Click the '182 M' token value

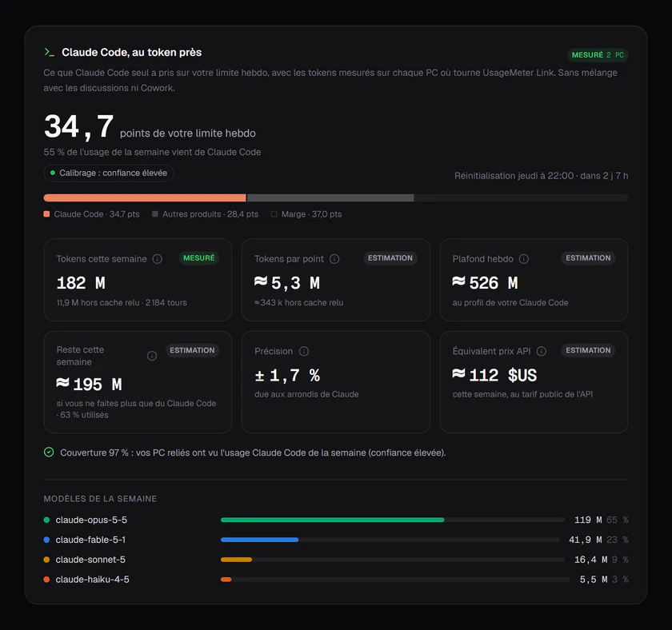pyautogui.click(x=81, y=283)
